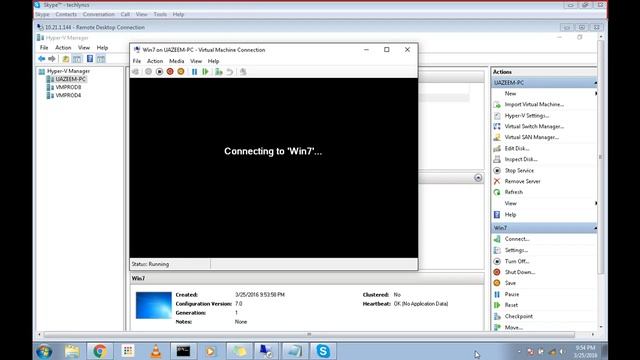
Task: Click the Connect action under Win7
Action: tap(517, 239)
